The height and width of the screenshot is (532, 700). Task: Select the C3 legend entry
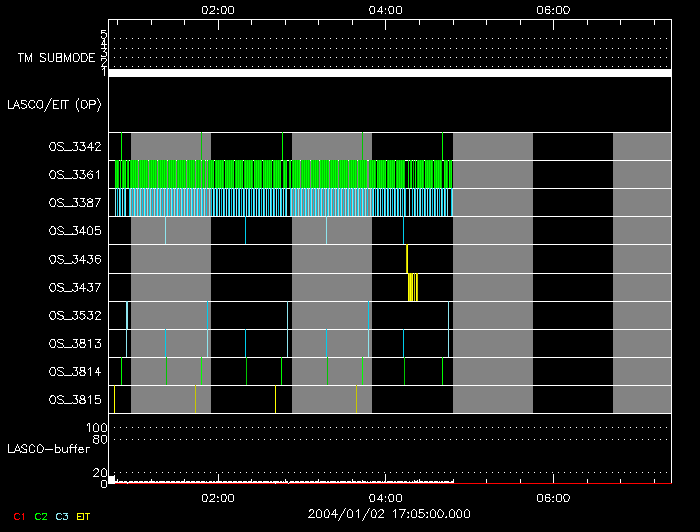coord(61,515)
